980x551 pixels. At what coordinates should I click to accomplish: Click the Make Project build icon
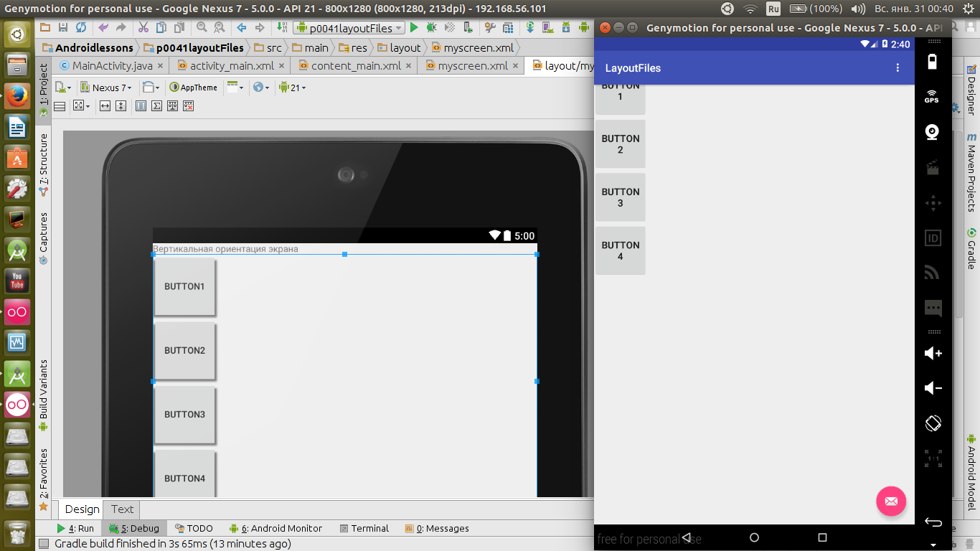[x=282, y=27]
